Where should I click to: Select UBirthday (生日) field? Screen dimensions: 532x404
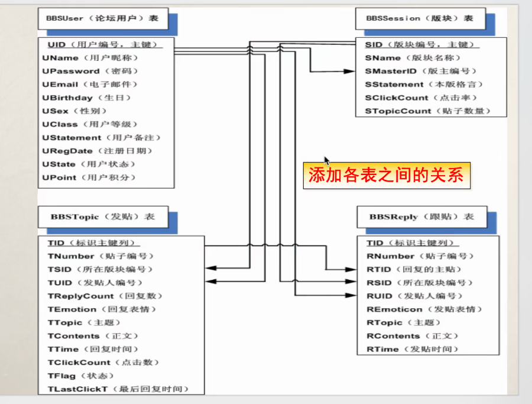87,98
